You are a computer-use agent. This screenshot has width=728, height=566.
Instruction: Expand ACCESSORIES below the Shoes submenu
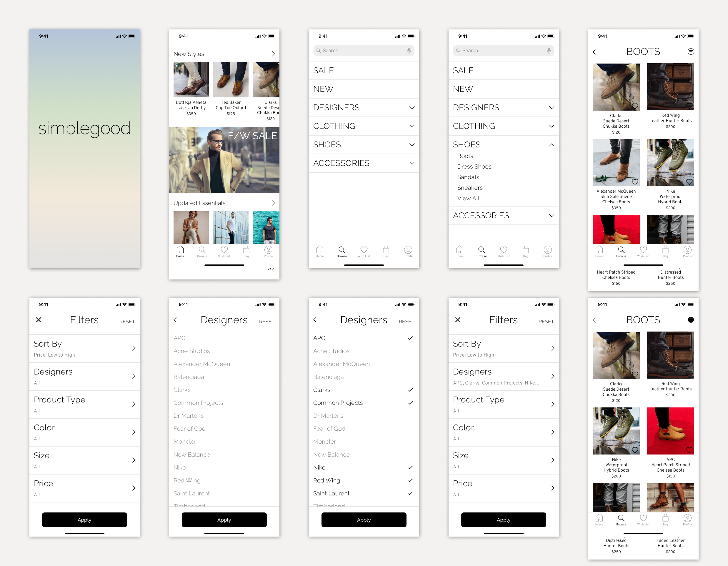552,216
